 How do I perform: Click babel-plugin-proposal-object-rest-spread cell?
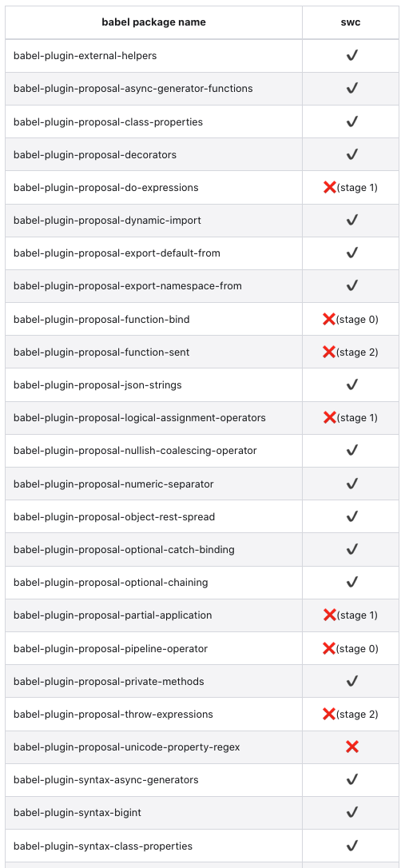click(x=154, y=516)
